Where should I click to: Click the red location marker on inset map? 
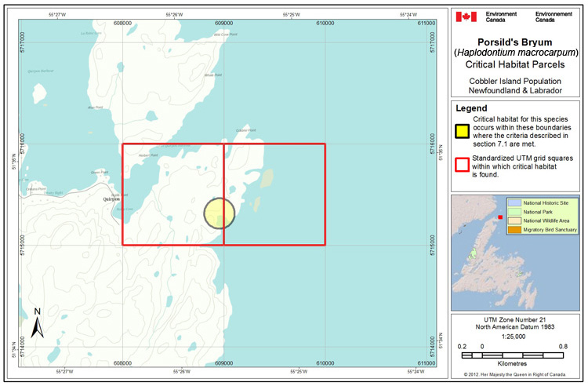500,217
